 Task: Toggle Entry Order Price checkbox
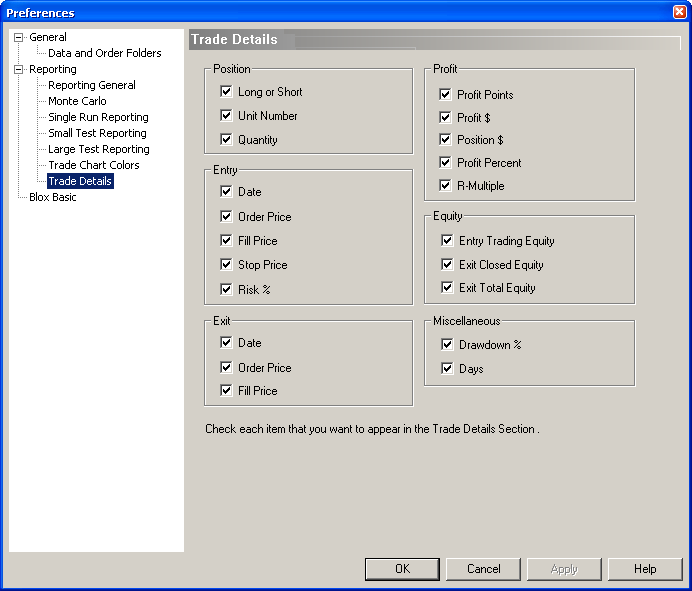[x=226, y=216]
